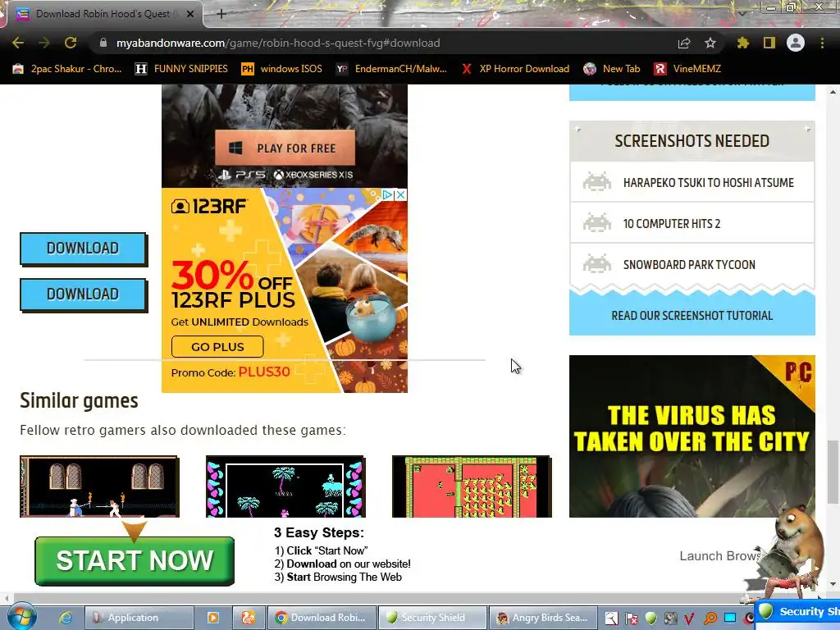Click the upper DOWNLOAD button
Image resolution: width=840 pixels, height=630 pixels.
click(x=83, y=249)
